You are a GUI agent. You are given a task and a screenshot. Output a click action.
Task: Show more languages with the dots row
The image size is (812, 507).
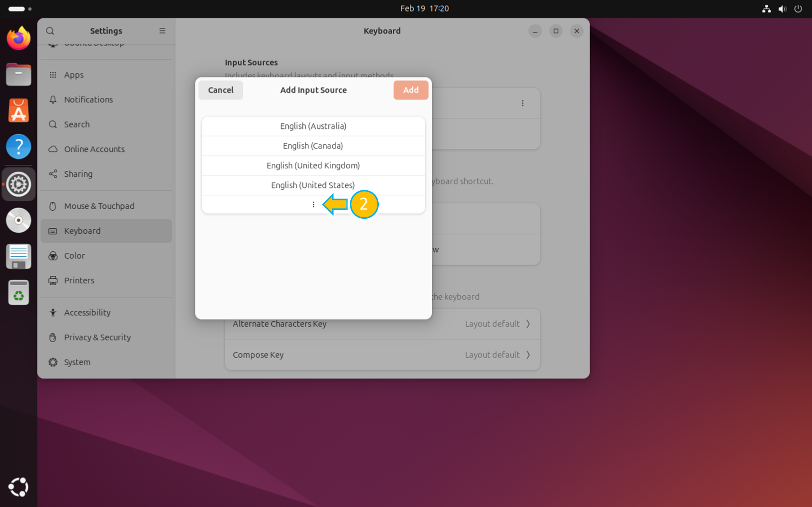coord(313,204)
